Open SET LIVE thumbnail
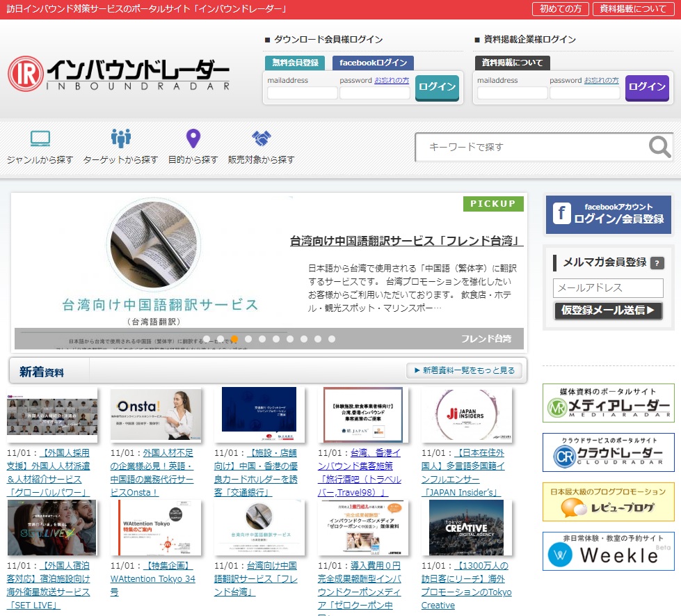Image resolution: width=681 pixels, height=616 pixels. (52, 528)
